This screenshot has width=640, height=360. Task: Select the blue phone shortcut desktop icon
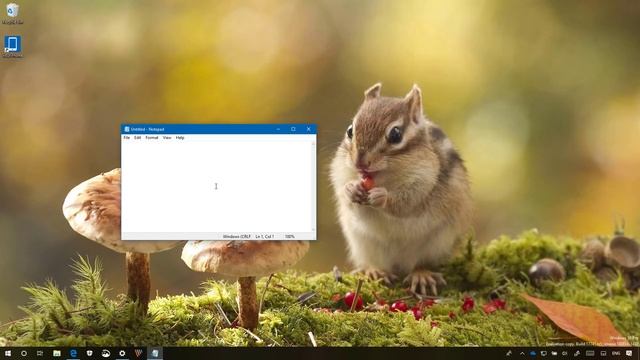[x=12, y=46]
